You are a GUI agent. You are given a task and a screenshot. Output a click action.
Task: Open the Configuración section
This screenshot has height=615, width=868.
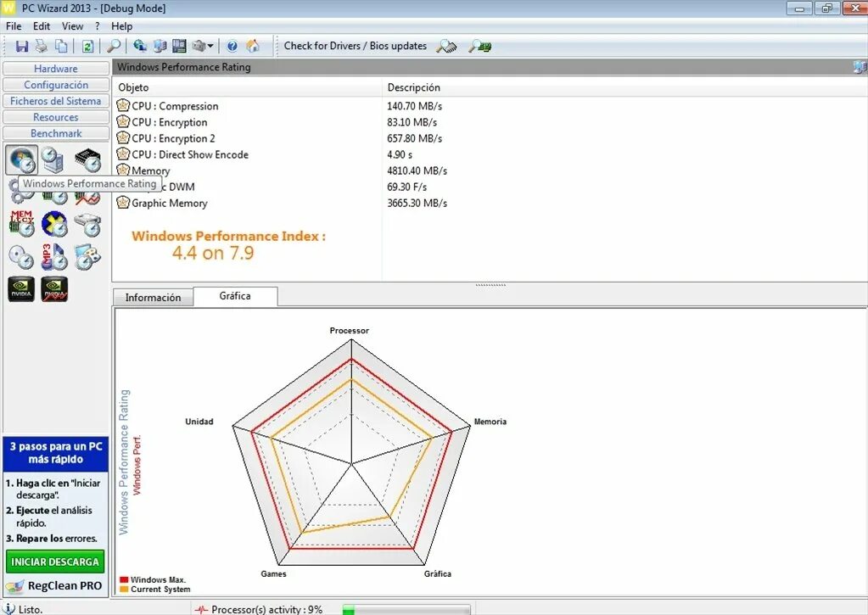[x=55, y=85]
